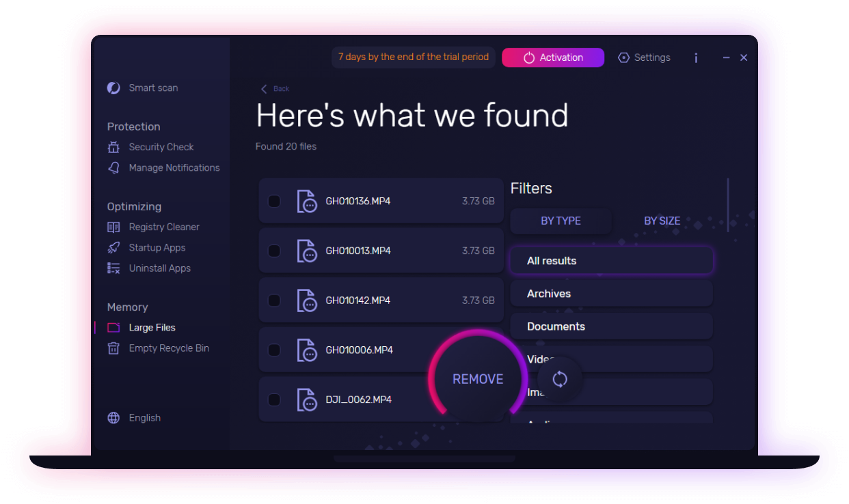This screenshot has height=504, width=849.
Task: Click the filters panel scrollbar
Action: pos(728,205)
